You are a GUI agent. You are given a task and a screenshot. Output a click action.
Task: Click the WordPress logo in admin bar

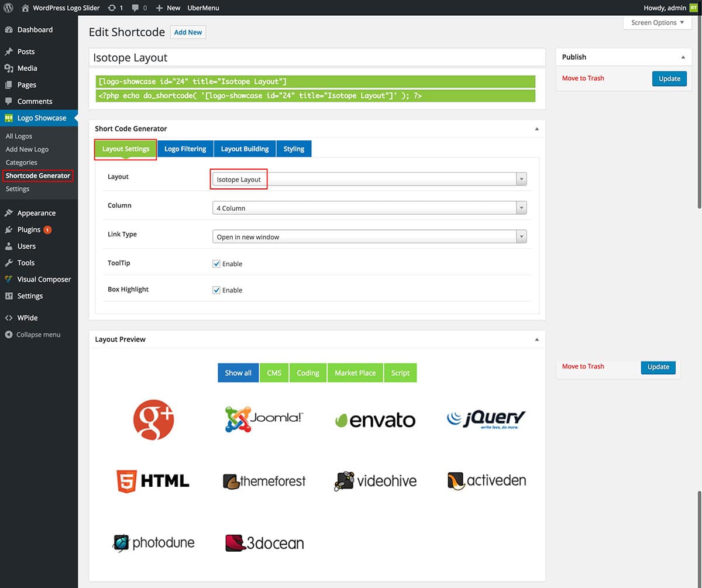(8, 8)
